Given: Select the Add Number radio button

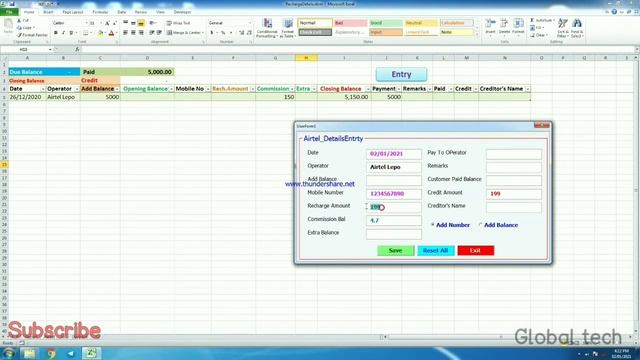Looking at the screenshot, I should [433, 225].
